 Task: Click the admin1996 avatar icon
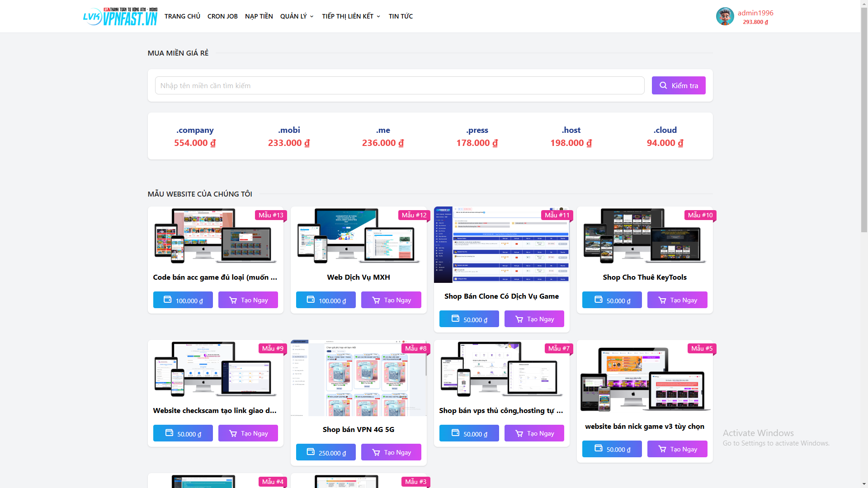pyautogui.click(x=725, y=16)
